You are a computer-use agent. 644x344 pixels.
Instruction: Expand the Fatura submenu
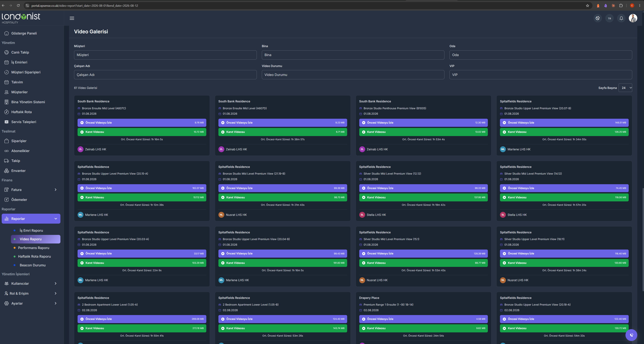31,190
